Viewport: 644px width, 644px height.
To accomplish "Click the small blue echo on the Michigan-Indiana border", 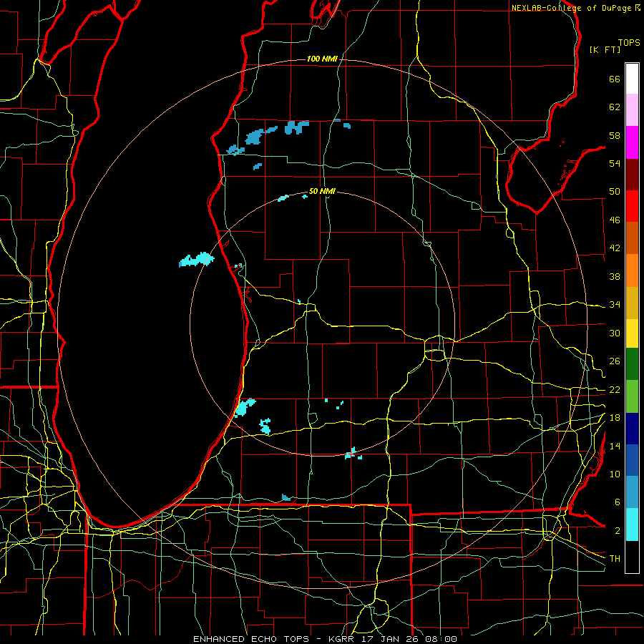I will point(286,498).
